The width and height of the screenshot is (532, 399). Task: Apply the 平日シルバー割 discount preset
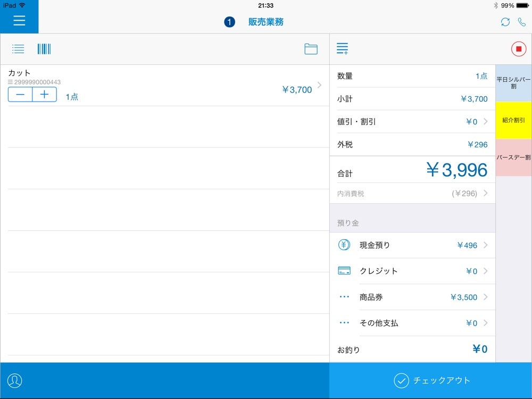[513, 83]
